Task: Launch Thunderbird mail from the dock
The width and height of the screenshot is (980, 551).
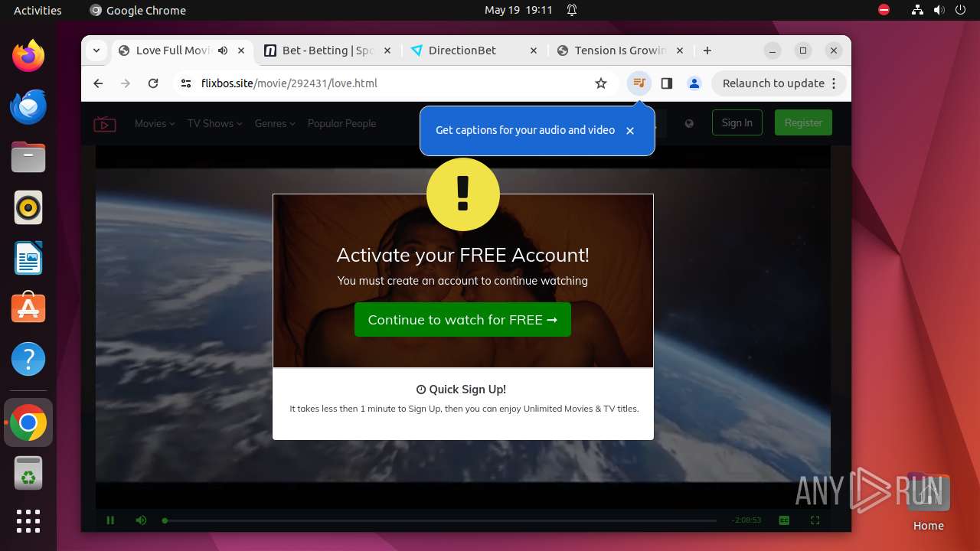Action: coord(28,106)
